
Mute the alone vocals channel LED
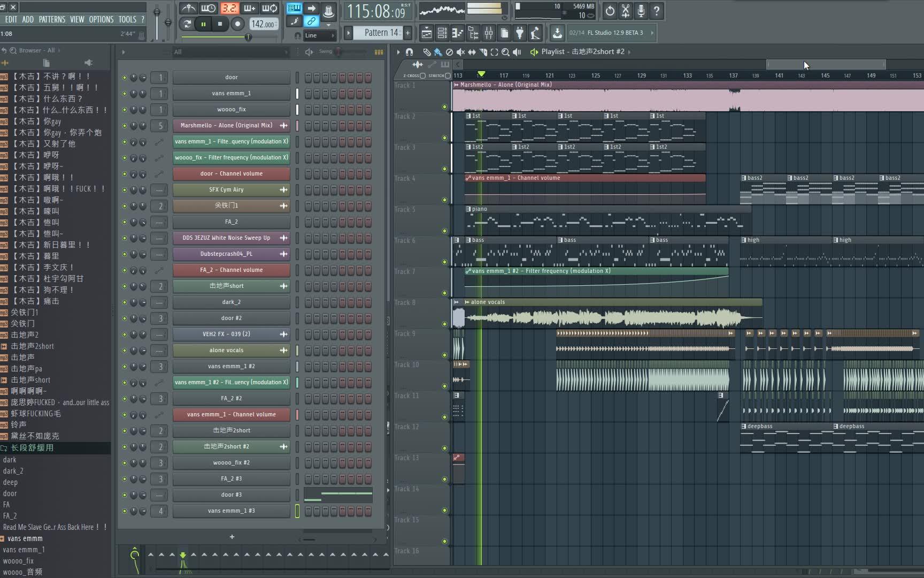[125, 351]
